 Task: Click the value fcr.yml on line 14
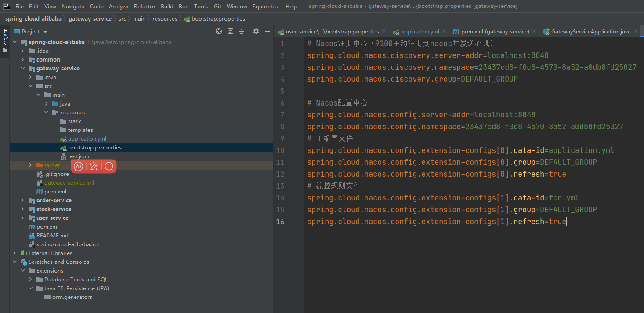click(x=564, y=198)
